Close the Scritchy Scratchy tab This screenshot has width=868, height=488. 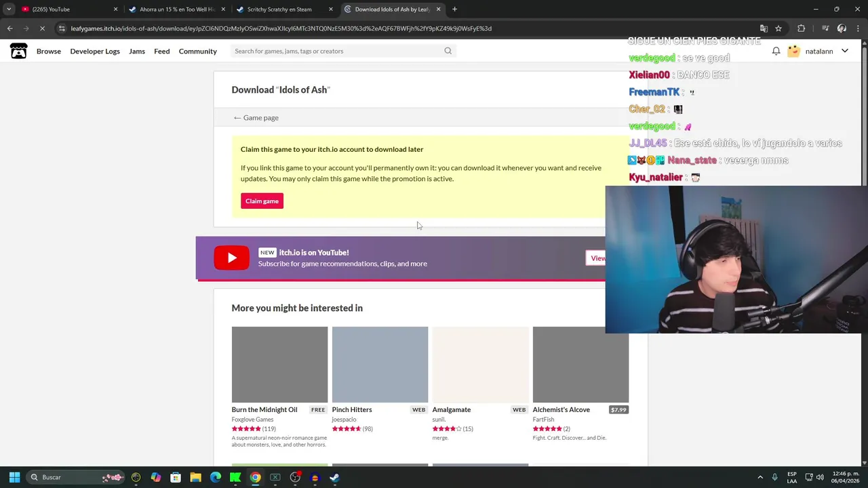(331, 9)
